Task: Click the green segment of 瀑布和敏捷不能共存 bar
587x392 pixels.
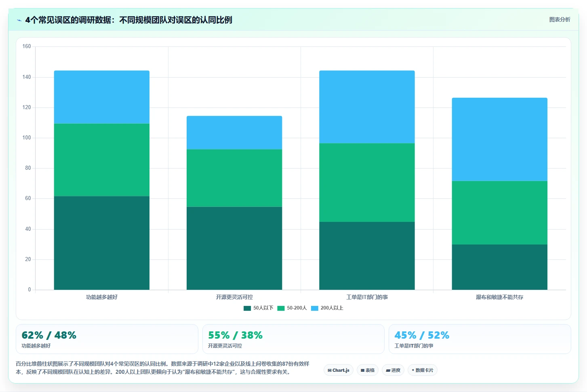Action: click(x=499, y=213)
